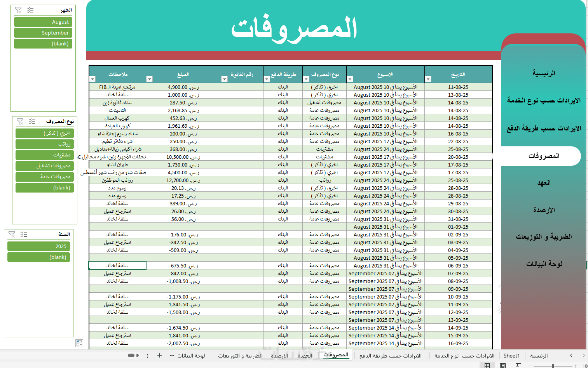Select the amount cell -2,007.50 ر.س
Image resolution: width=588 pixels, height=368 pixels.
183,343
